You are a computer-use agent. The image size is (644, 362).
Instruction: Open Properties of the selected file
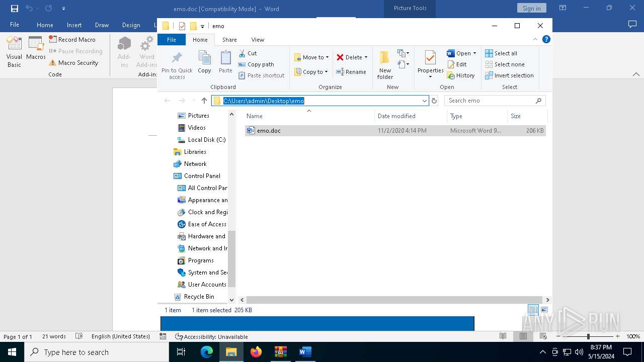tap(431, 64)
